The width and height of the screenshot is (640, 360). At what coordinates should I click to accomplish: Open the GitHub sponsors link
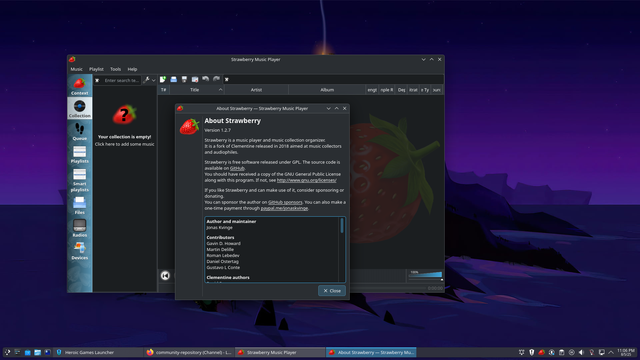pyautogui.click(x=285, y=202)
